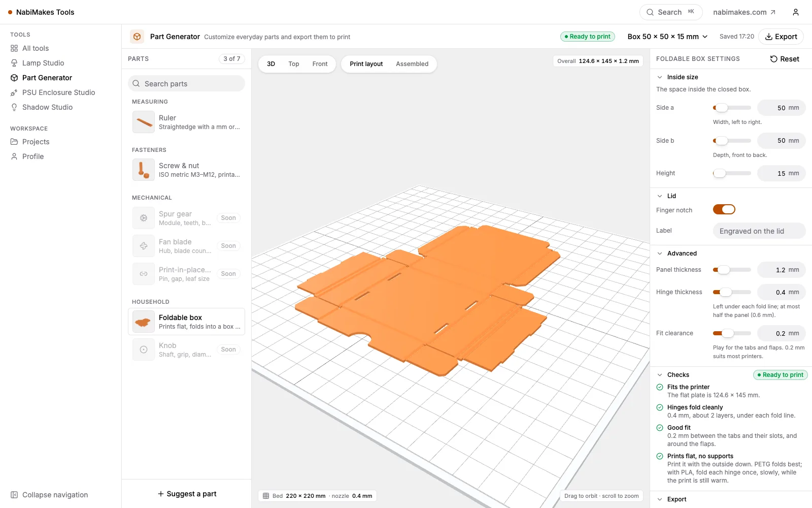Click the Ruler part thumbnail
Image resolution: width=812 pixels, height=508 pixels.
point(144,122)
